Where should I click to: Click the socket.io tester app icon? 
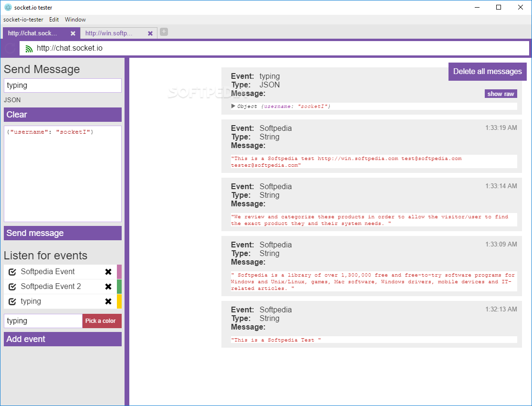coord(8,7)
